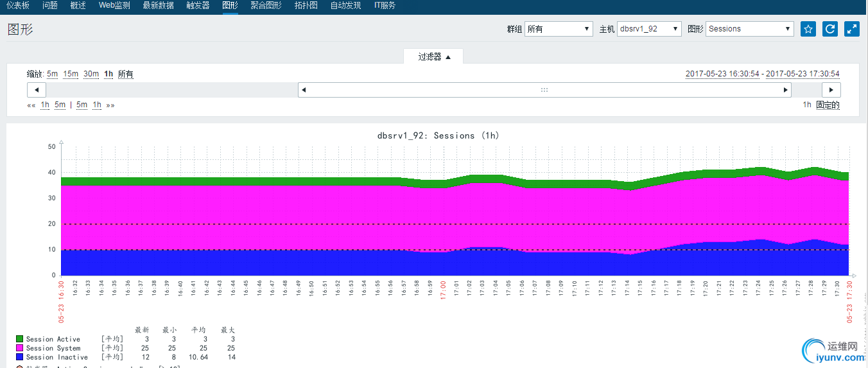
Task: Open the 拓扑图 maps menu
Action: pos(306,6)
